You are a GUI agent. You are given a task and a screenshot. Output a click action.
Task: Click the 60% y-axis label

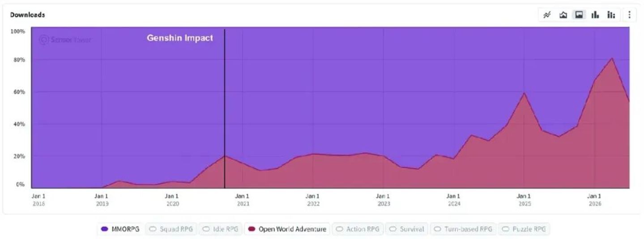click(x=18, y=92)
